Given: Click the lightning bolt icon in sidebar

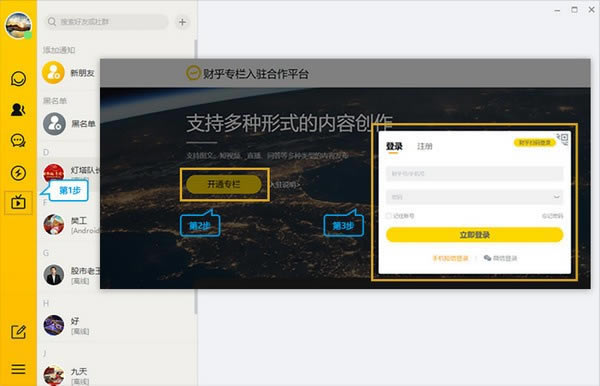Looking at the screenshot, I should (x=18, y=173).
